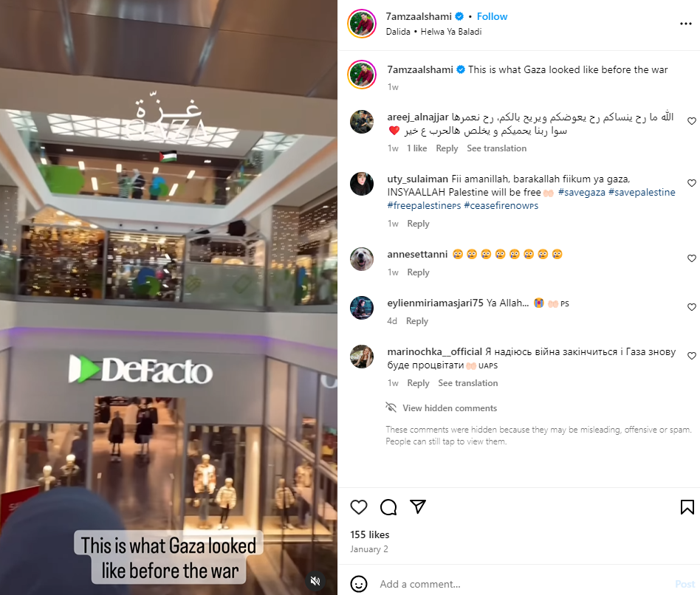Open the comment bubble icon
The height and width of the screenshot is (595, 700).
coord(388,507)
